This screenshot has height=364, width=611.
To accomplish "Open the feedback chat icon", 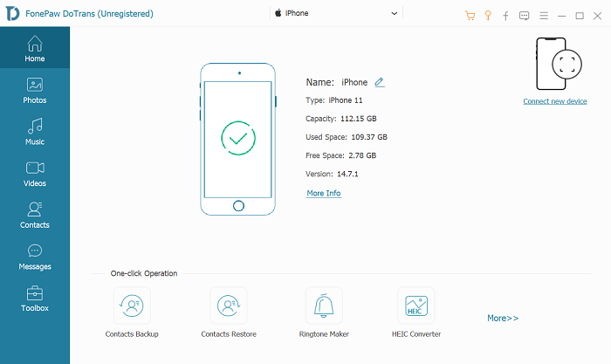I will pos(524,16).
